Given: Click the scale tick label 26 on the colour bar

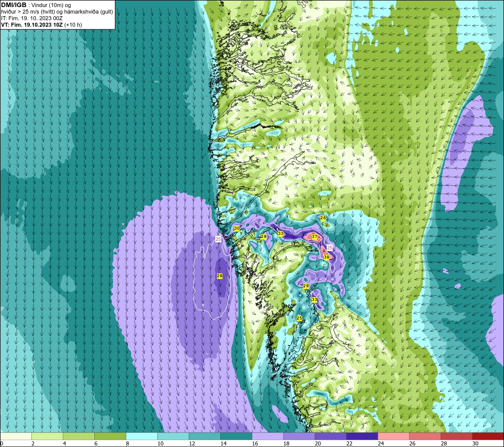Looking at the screenshot, I should [x=412, y=443].
